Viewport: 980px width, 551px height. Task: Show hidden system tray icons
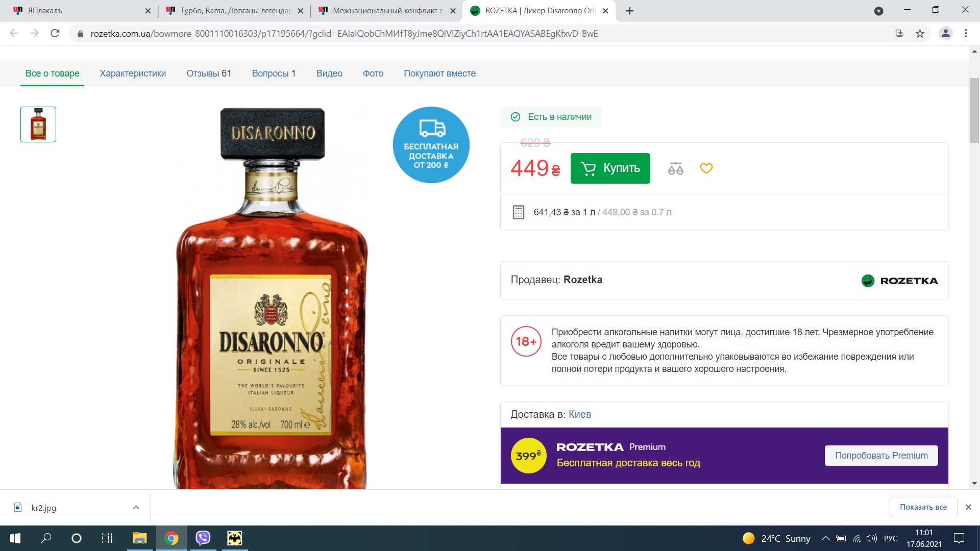pyautogui.click(x=825, y=538)
